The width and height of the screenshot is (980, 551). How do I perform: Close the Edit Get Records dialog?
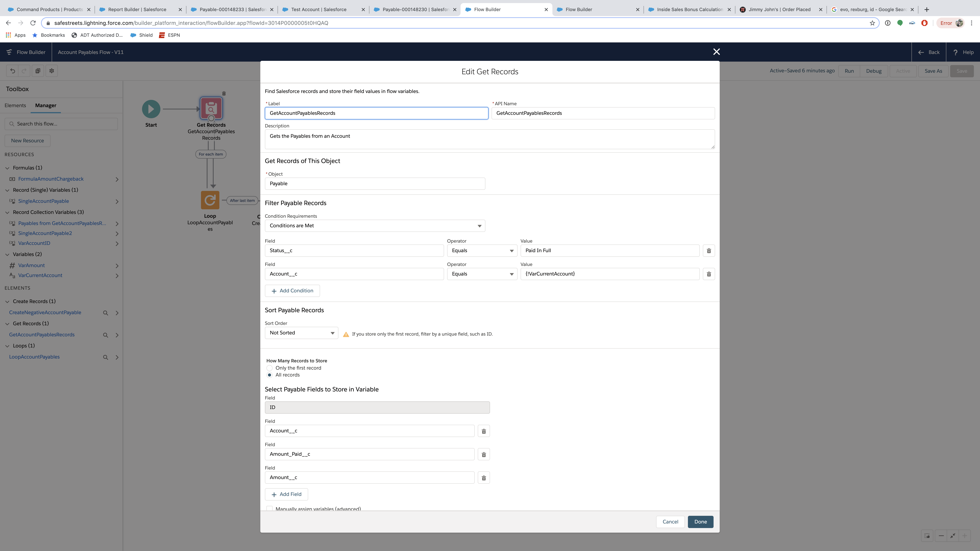click(x=716, y=52)
